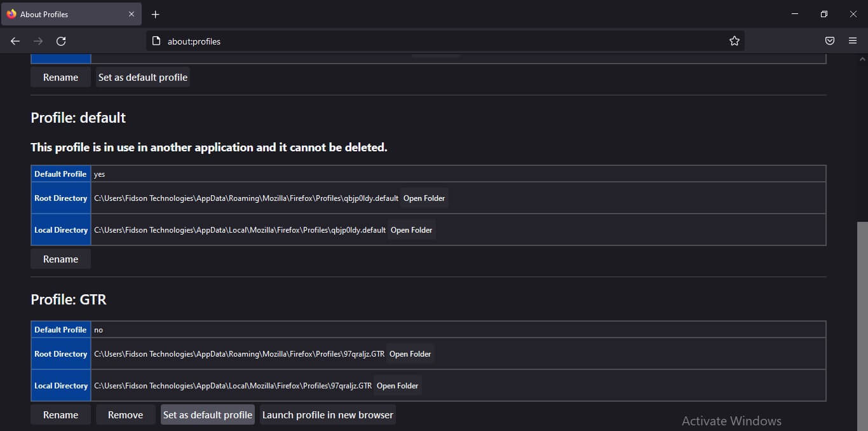Screen dimensions: 868x431
Task: Set GTR as default profile
Action: coord(207,414)
